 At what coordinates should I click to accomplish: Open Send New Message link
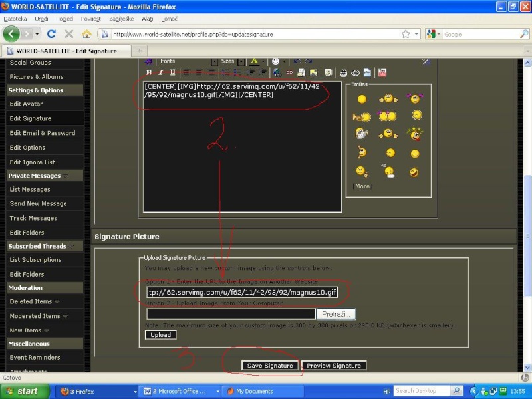click(x=38, y=204)
